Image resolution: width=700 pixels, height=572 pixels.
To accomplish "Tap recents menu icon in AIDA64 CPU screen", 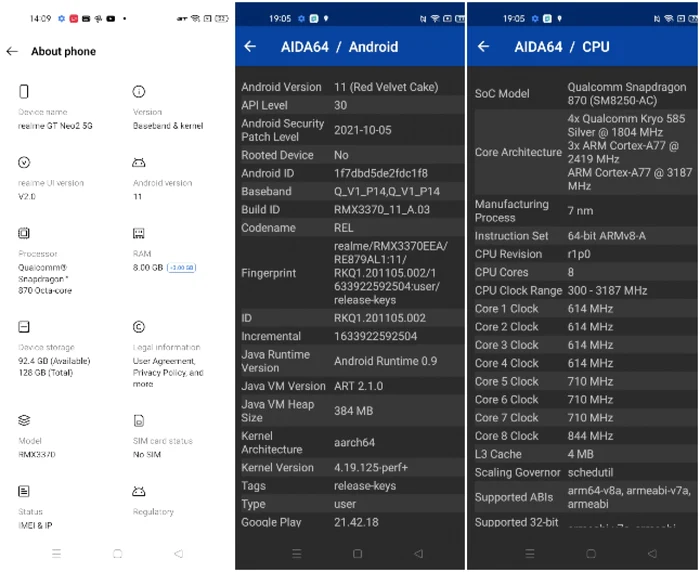I will pos(530,554).
